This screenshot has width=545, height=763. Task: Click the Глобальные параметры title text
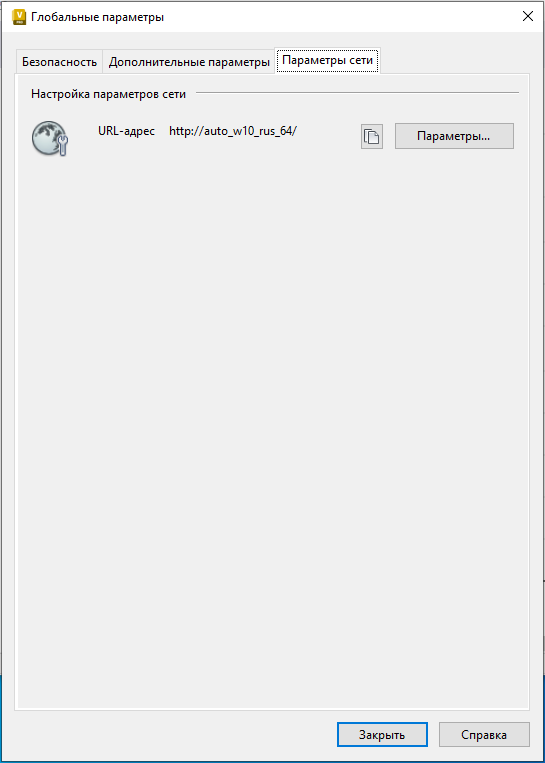coord(97,18)
